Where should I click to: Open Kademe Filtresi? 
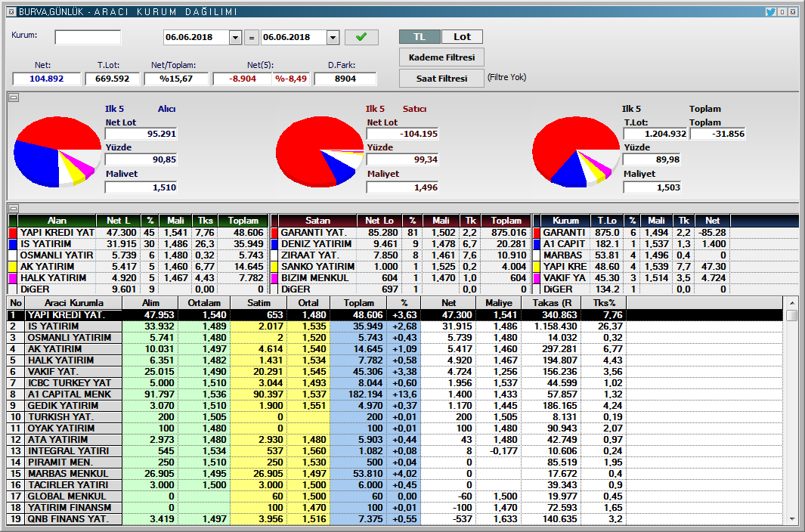point(441,57)
